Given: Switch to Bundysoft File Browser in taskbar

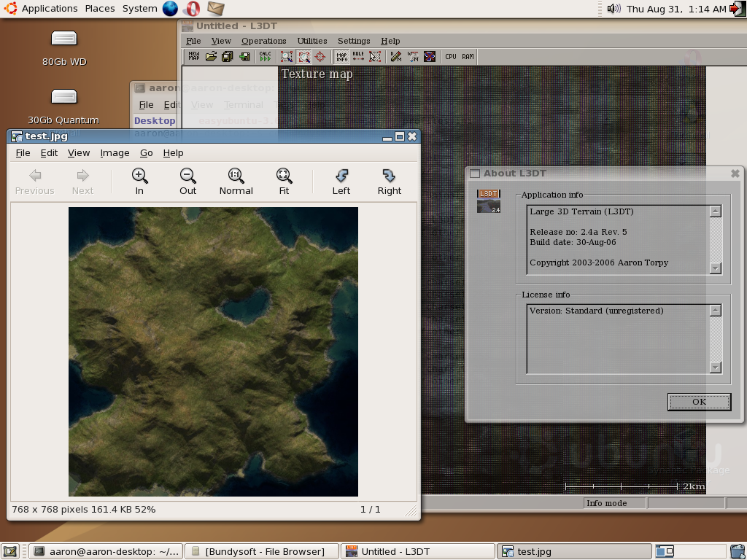Looking at the screenshot, I should 262,551.
